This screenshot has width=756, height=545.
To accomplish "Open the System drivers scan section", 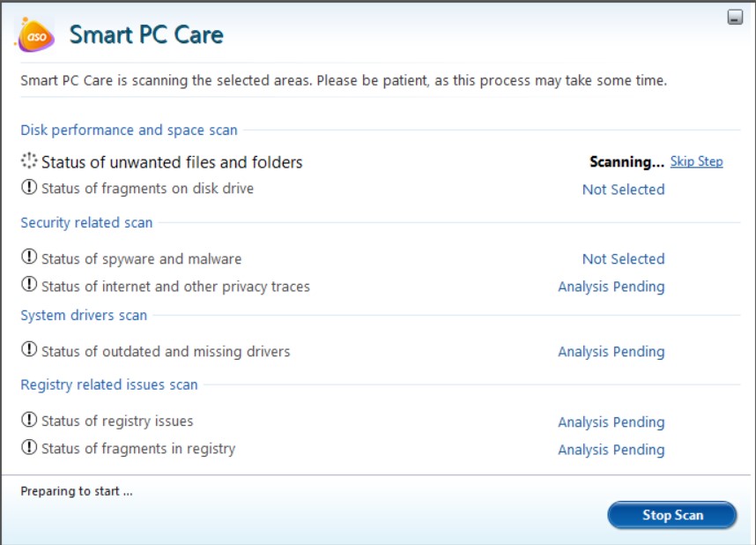I will (x=83, y=315).
